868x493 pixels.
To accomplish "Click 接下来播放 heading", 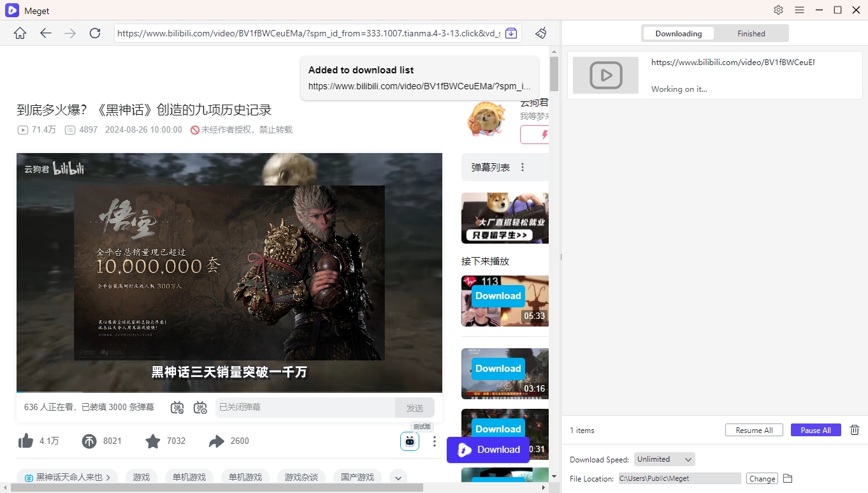I will coord(486,261).
